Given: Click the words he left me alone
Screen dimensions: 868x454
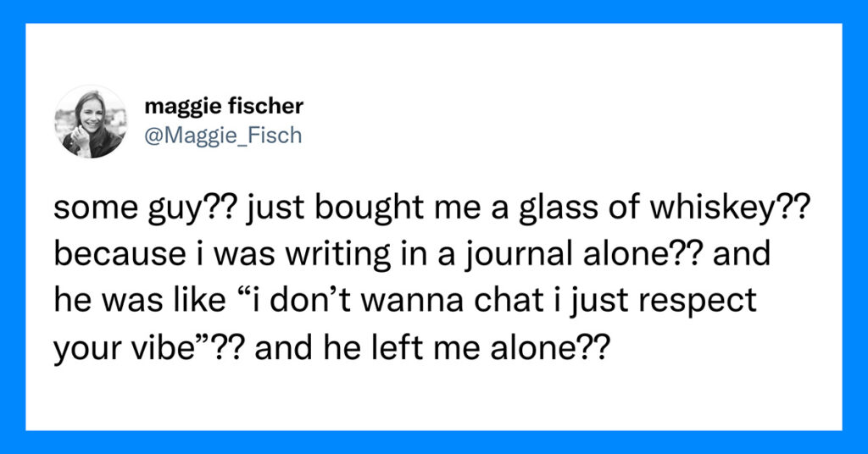Looking at the screenshot, I should point(455,347).
